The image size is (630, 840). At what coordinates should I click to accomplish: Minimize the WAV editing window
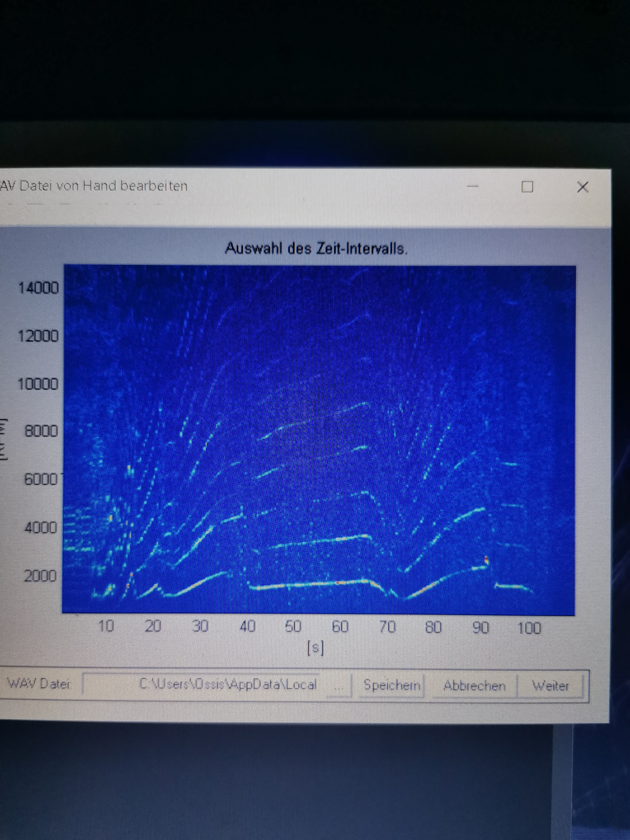point(472,186)
